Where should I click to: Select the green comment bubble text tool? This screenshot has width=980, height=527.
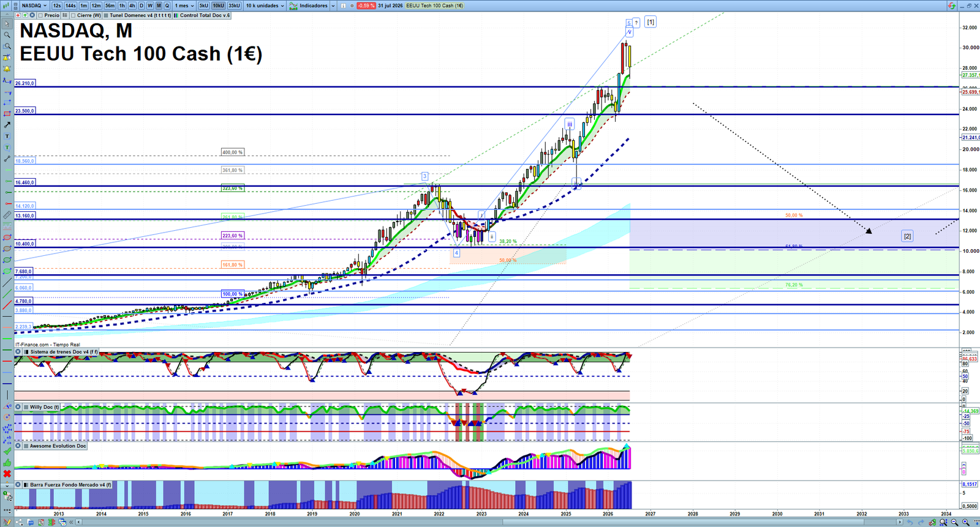pos(7,148)
